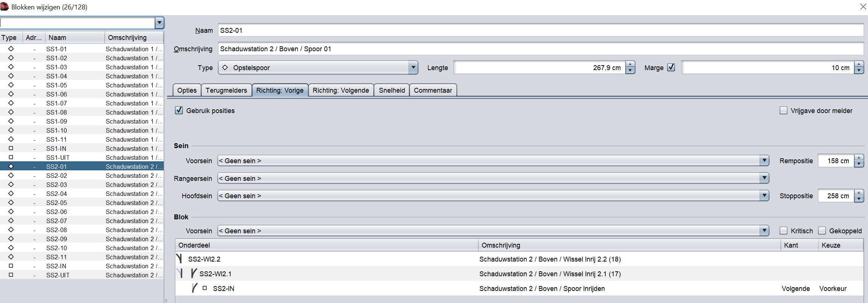868x303 pixels.
Task: Select the SS1-03 row name
Action: pyautogui.click(x=56, y=67)
